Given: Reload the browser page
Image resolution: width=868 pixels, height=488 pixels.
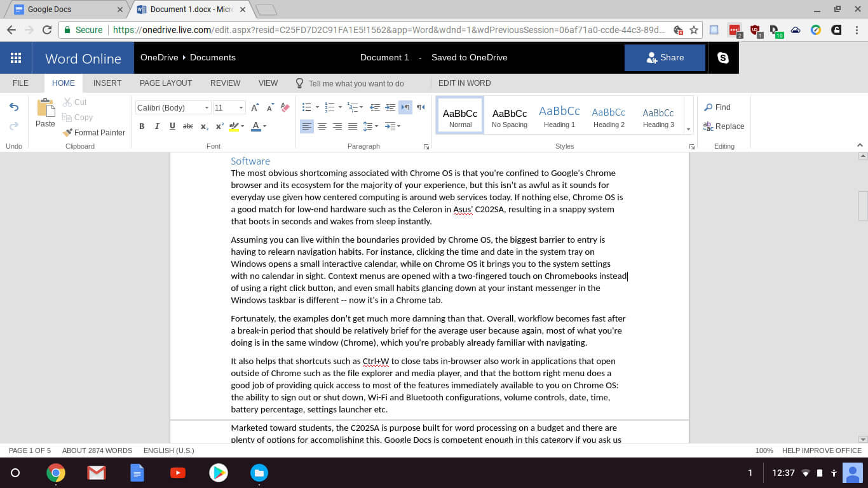Looking at the screenshot, I should point(46,30).
